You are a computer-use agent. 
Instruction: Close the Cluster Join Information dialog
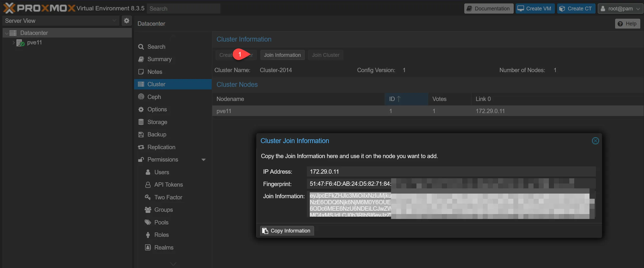(x=595, y=141)
